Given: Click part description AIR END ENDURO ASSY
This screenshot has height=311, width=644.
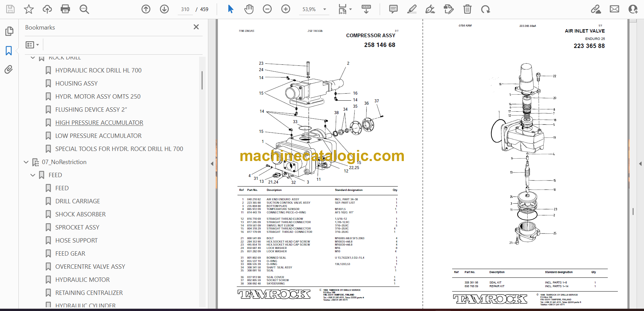Looking at the screenshot, I should pyautogui.click(x=283, y=199).
